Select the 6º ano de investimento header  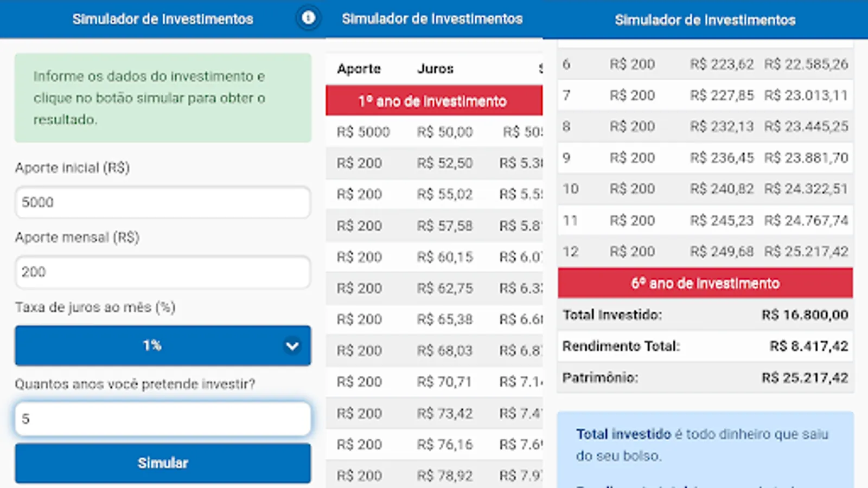coord(705,283)
